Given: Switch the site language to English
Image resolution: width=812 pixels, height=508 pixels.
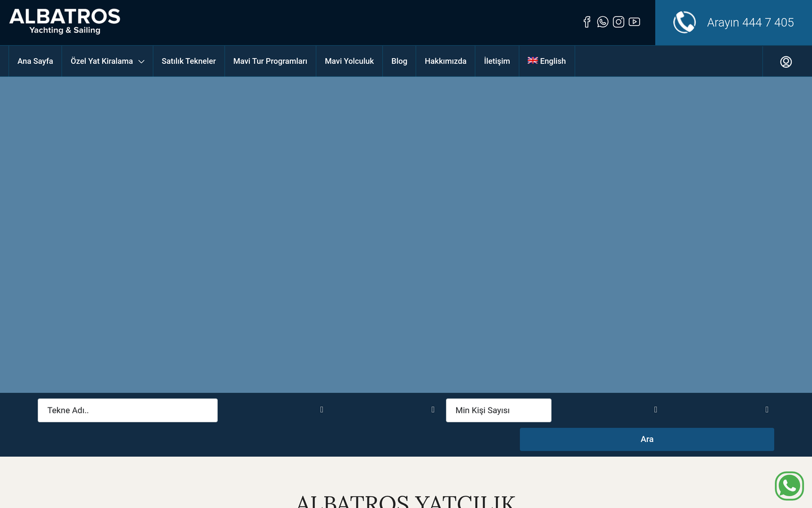Looking at the screenshot, I should [x=547, y=61].
